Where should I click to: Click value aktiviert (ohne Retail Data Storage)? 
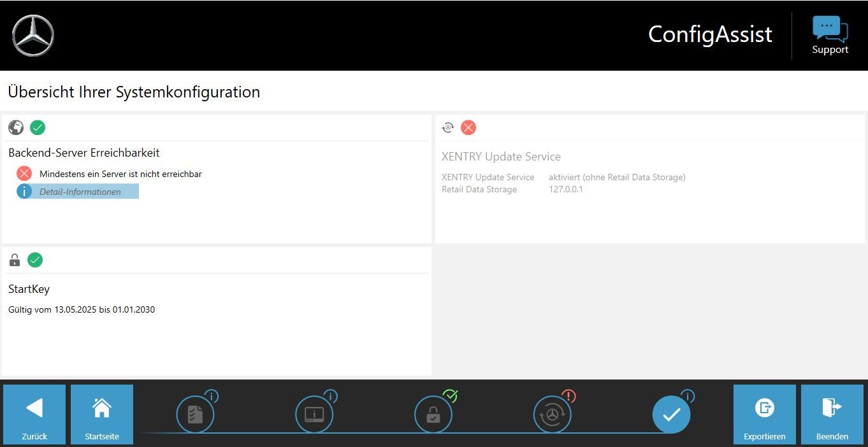617,177
